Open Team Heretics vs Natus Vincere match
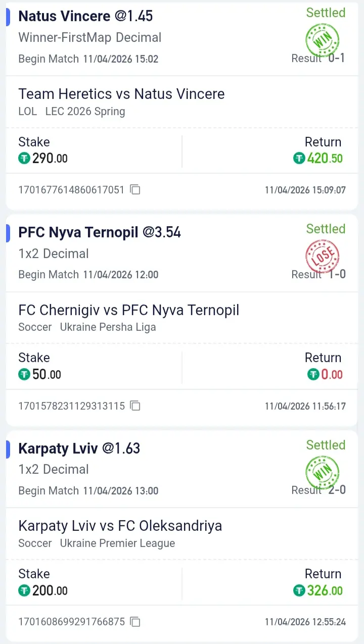364x644 pixels. (x=121, y=94)
